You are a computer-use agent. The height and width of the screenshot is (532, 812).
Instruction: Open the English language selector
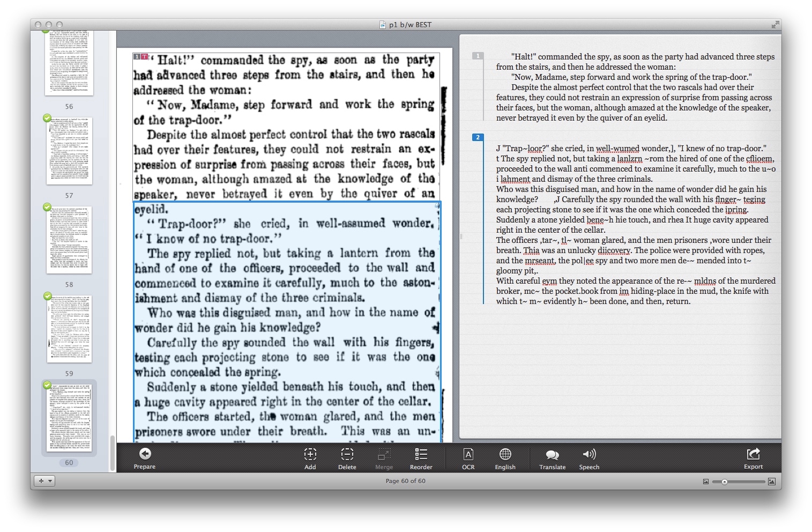pyautogui.click(x=505, y=454)
